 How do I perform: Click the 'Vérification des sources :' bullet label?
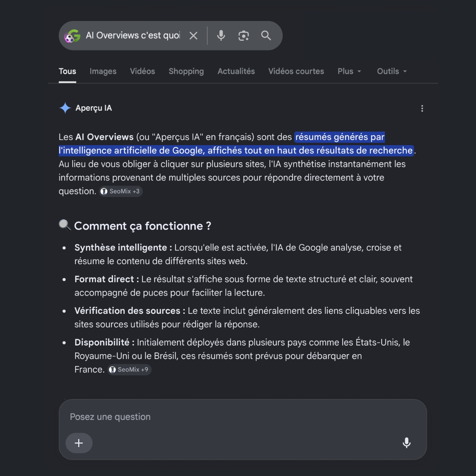pyautogui.click(x=130, y=311)
